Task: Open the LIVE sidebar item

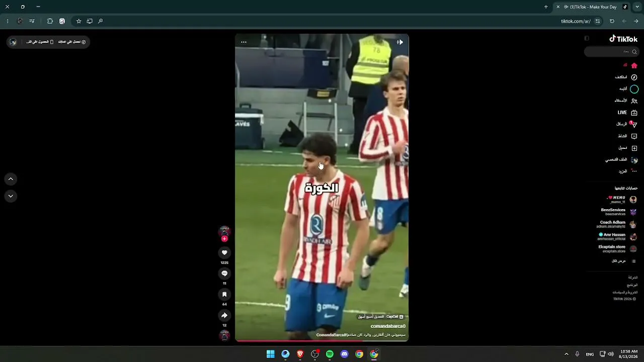Action: click(627, 113)
